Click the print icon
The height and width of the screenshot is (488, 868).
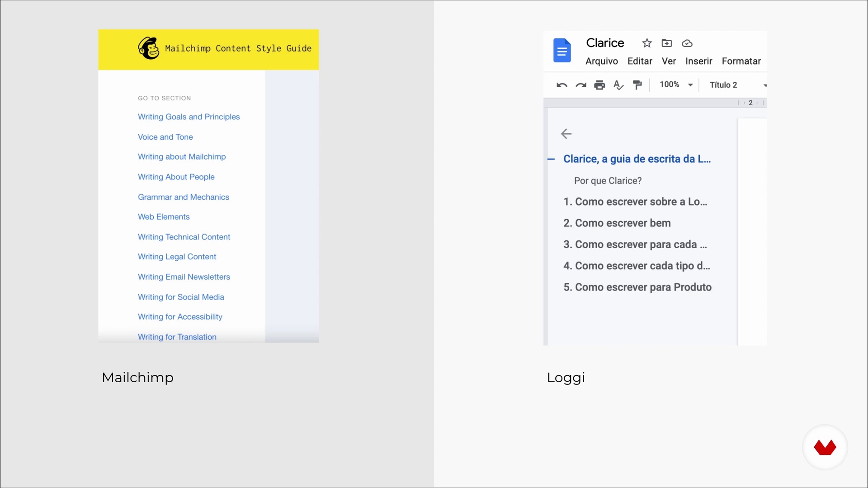[599, 85]
